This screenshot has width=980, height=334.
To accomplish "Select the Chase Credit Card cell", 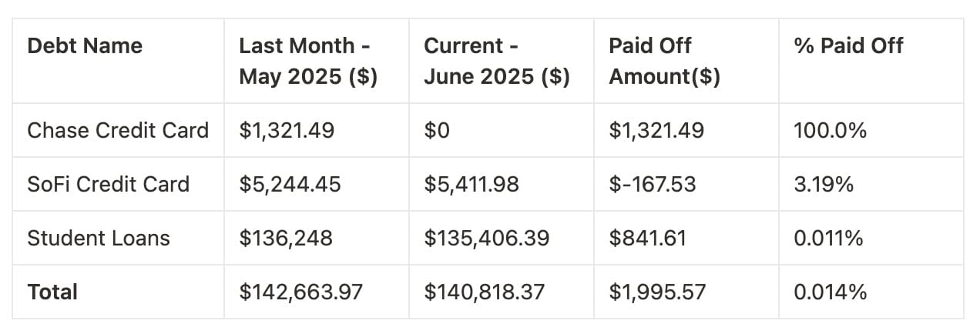I will 118,131.
